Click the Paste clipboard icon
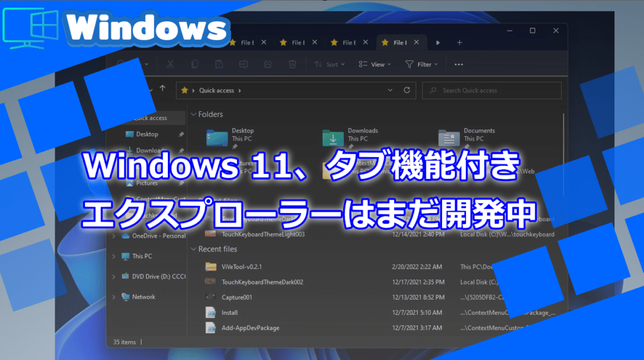644x360 pixels. 219,65
